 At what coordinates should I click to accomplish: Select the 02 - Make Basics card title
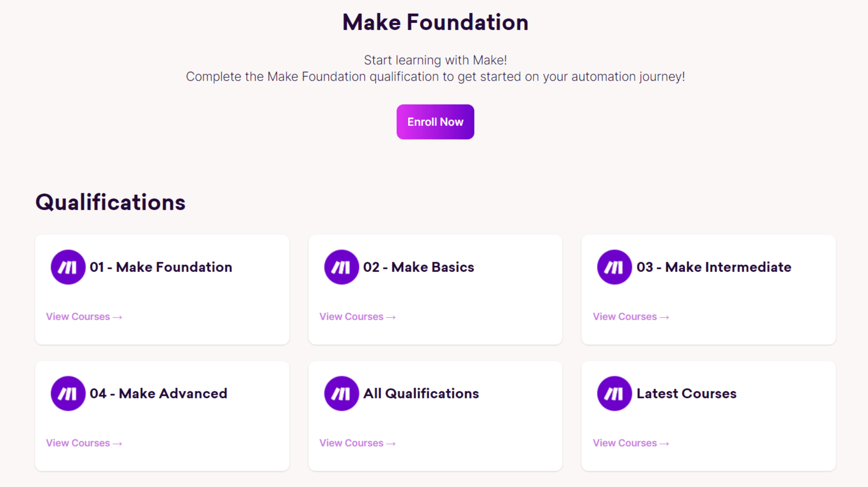tap(419, 267)
